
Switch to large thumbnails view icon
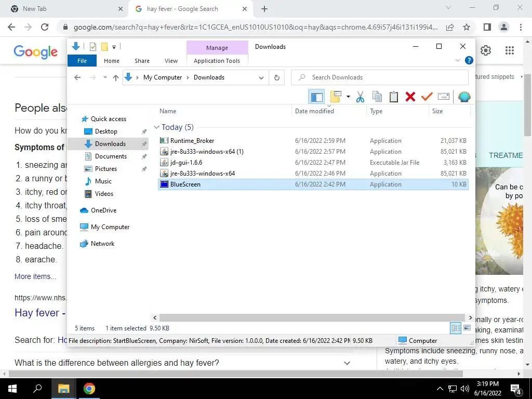(x=467, y=328)
